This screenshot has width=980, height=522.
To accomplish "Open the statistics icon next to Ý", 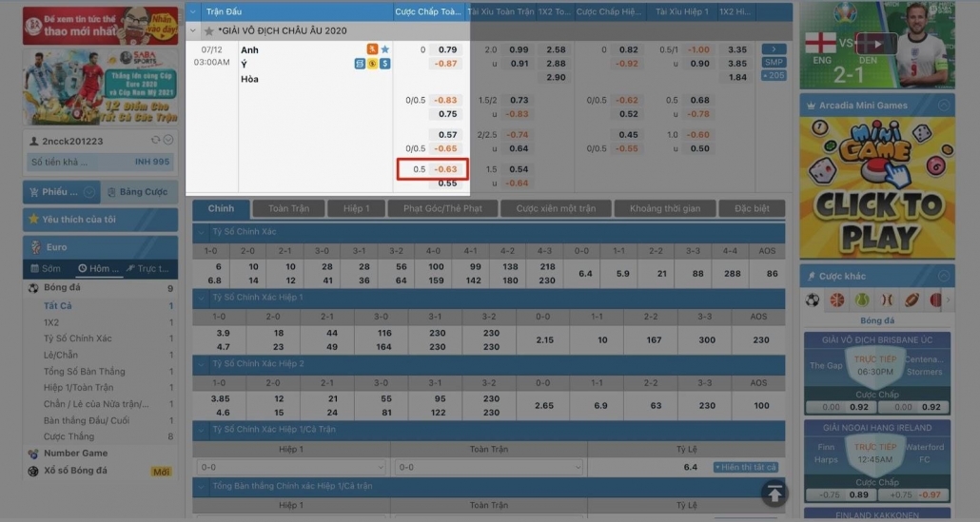I will pos(360,64).
